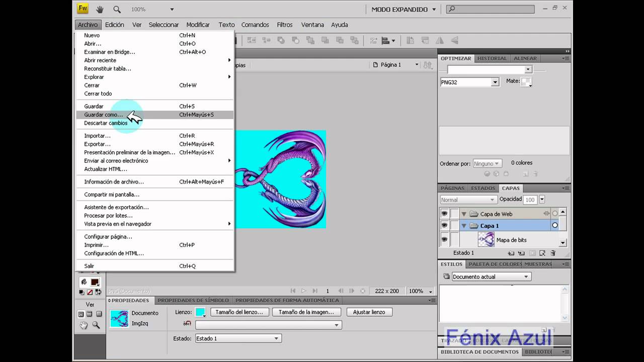Click the new bitmap image icon in Capas

pyautogui.click(x=542, y=253)
